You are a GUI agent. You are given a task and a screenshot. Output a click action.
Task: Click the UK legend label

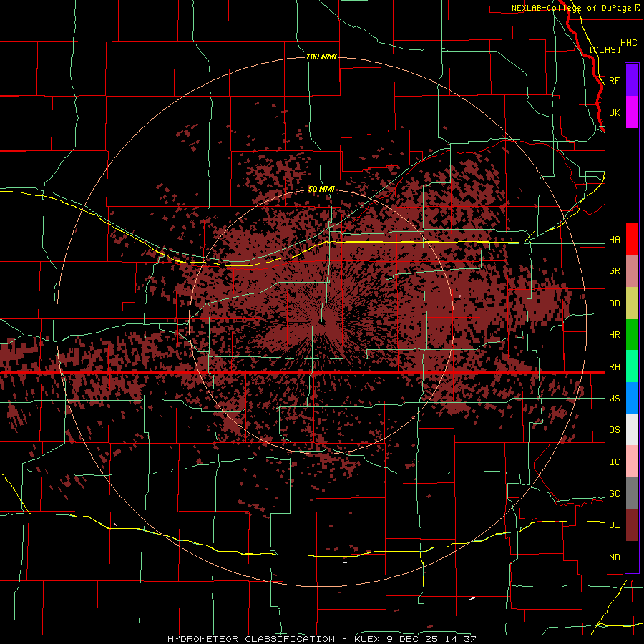pos(614,113)
